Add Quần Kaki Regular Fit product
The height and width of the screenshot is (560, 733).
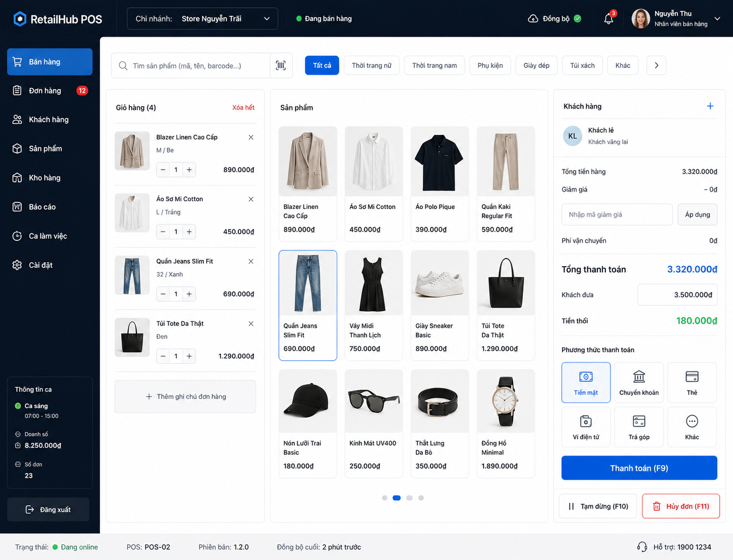506,184
